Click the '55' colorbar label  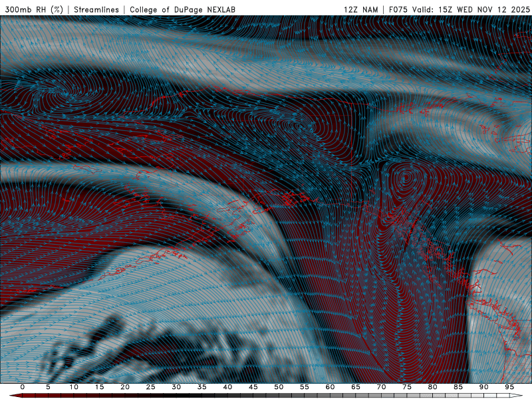[305, 387]
